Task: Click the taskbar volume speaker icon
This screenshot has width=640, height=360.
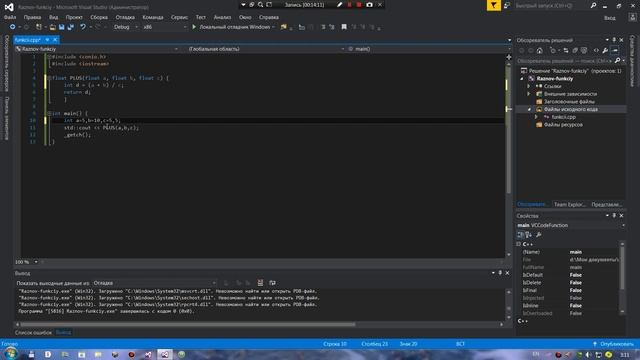Action: click(x=588, y=355)
